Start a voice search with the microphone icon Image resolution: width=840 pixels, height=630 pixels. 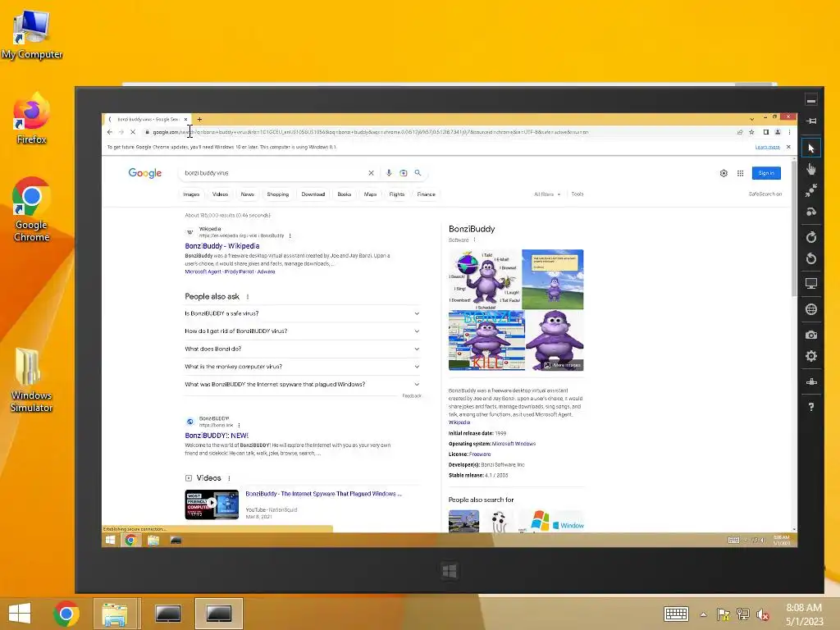tap(389, 173)
